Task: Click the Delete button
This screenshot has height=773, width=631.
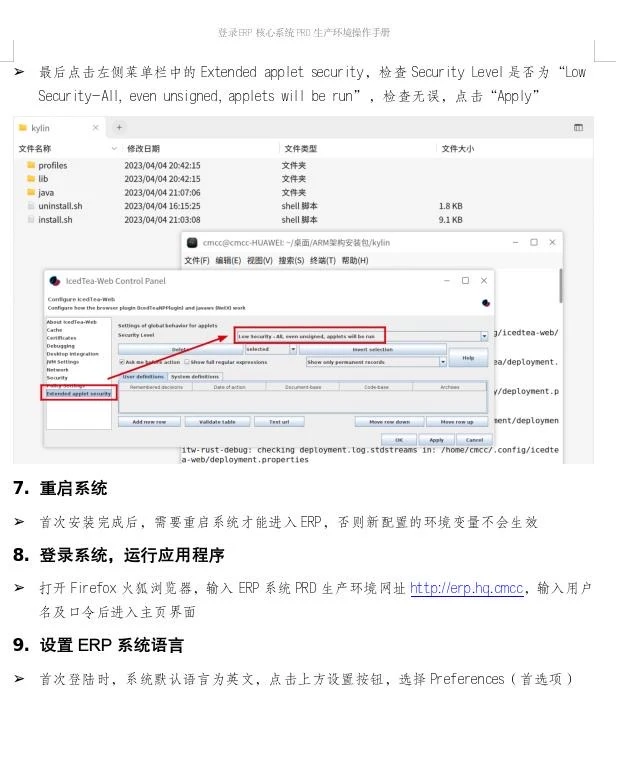Action: coord(181,349)
